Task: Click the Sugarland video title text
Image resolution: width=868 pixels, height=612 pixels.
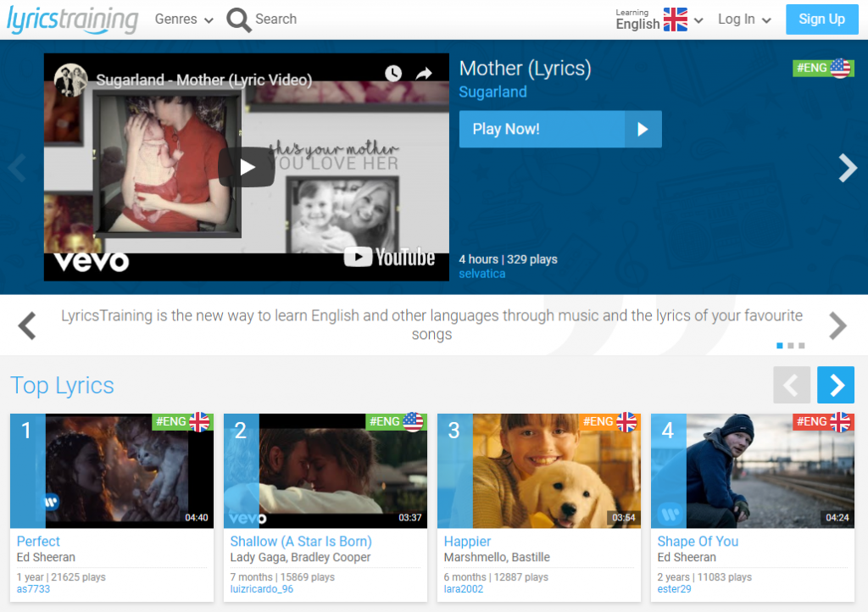Action: coord(204,81)
